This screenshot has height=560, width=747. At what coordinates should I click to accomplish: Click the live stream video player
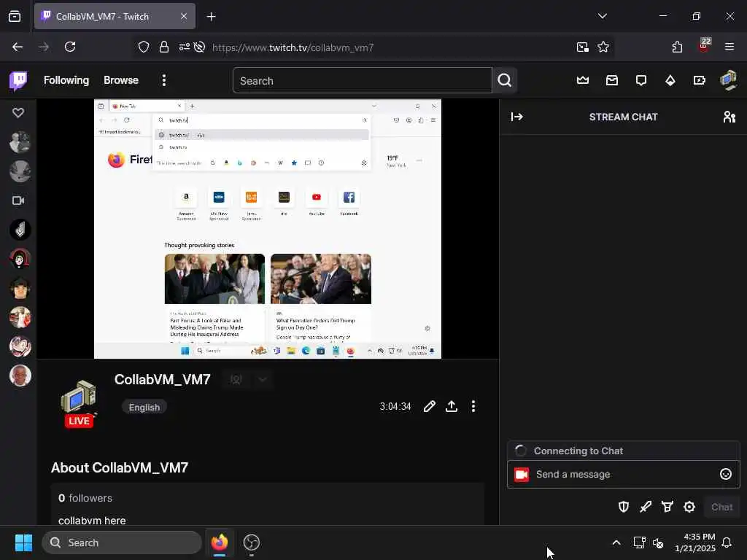pyautogui.click(x=268, y=228)
